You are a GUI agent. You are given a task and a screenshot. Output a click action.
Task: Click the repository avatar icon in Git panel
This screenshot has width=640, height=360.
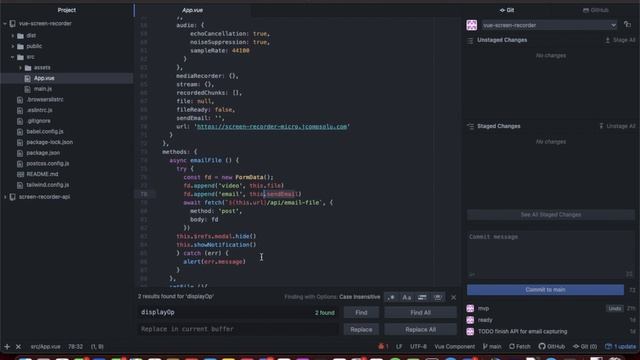(471, 25)
